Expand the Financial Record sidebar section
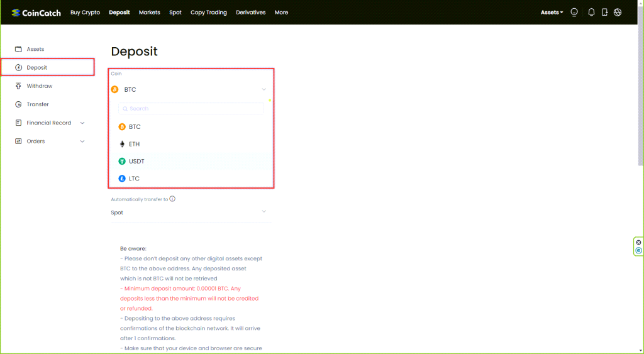Screen dimensions: 644x354 click(82, 123)
